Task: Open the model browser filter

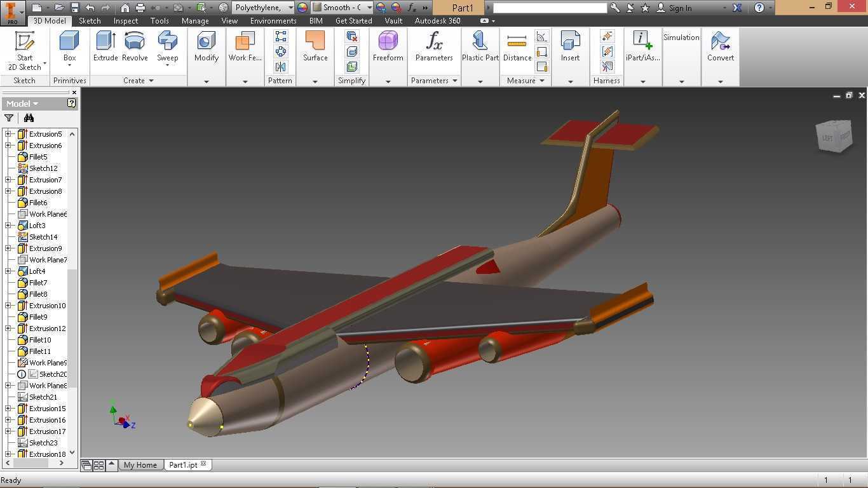Action: tap(9, 118)
